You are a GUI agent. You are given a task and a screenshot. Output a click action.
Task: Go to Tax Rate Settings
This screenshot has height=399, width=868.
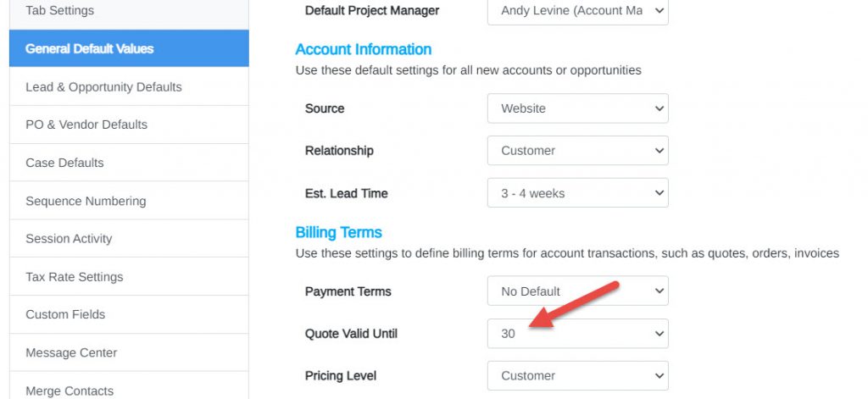pyautogui.click(x=129, y=277)
